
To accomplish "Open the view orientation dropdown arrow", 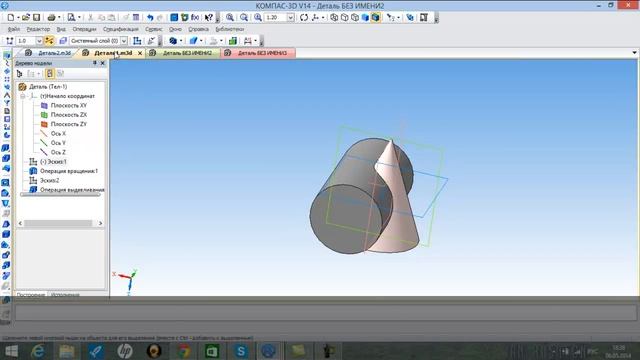I will click(323, 18).
